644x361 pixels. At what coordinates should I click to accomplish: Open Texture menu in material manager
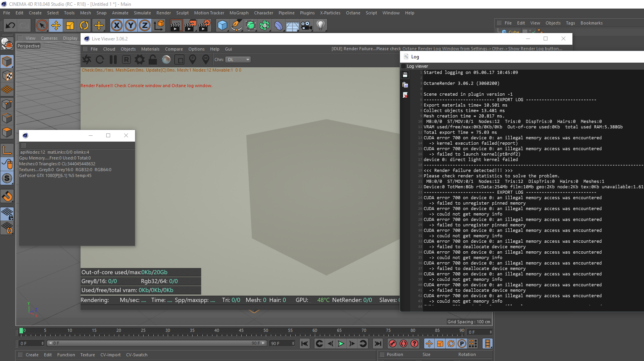point(88,355)
